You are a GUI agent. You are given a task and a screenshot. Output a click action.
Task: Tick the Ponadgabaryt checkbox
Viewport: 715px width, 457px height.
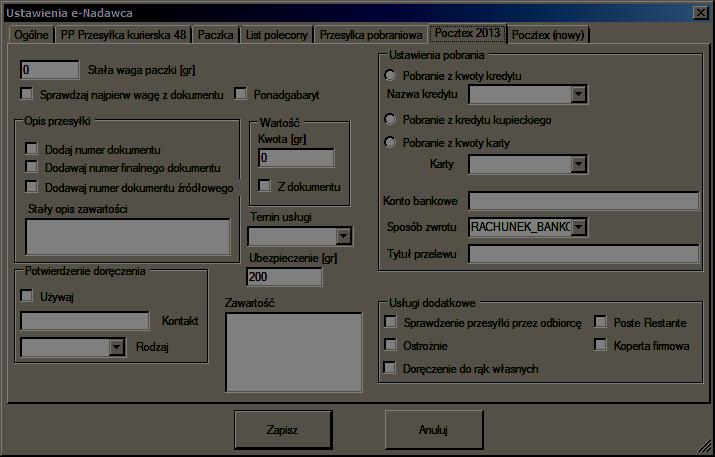click(240, 93)
